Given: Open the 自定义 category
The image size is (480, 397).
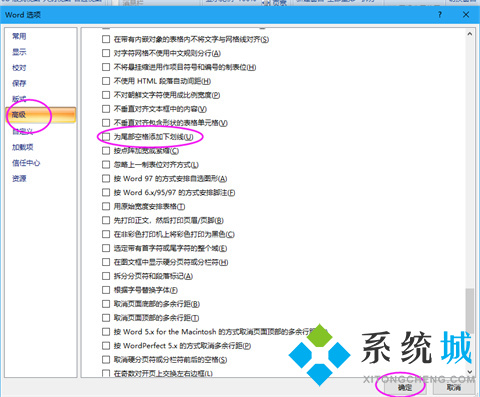Looking at the screenshot, I should point(22,131).
